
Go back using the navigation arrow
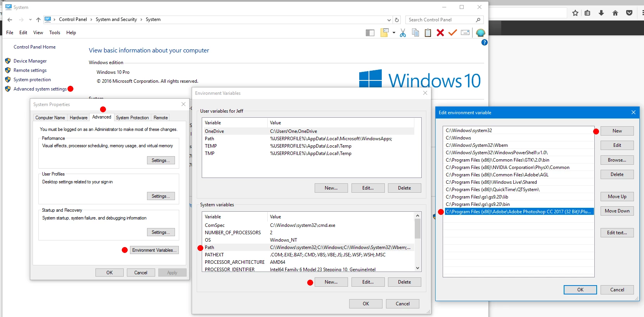[x=10, y=19]
